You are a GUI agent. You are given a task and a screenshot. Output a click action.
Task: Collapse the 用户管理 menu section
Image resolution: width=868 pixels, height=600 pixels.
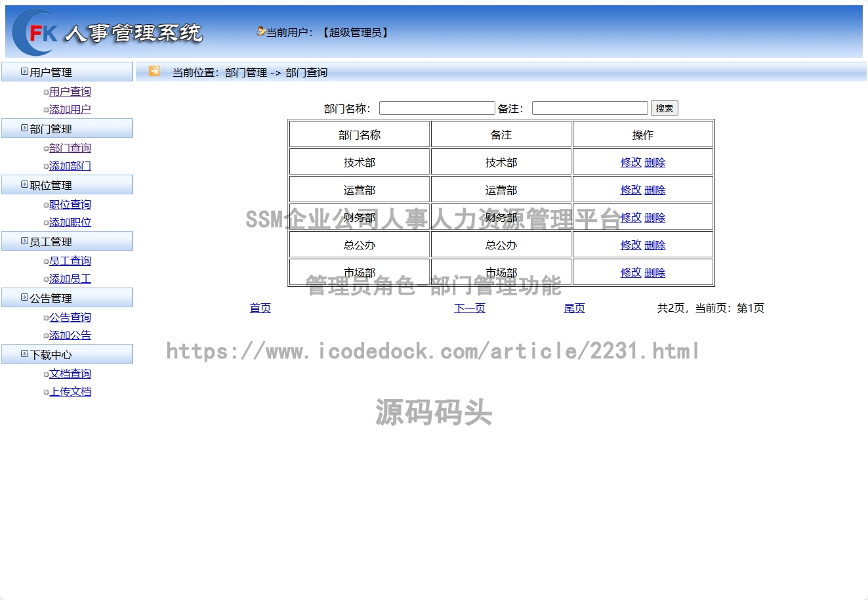(x=67, y=72)
